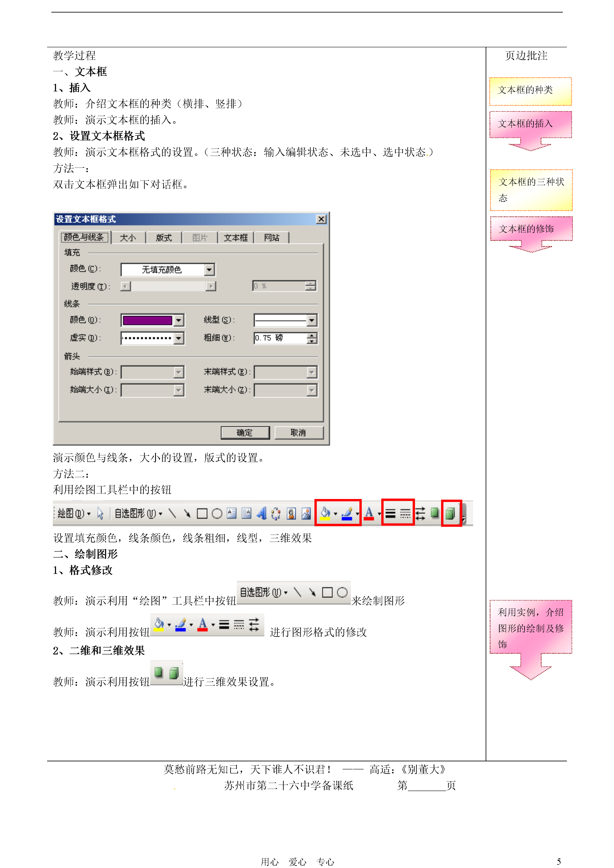Click the Font Color red A on the main drawing toolbar
The image size is (614, 868).
pos(369,514)
